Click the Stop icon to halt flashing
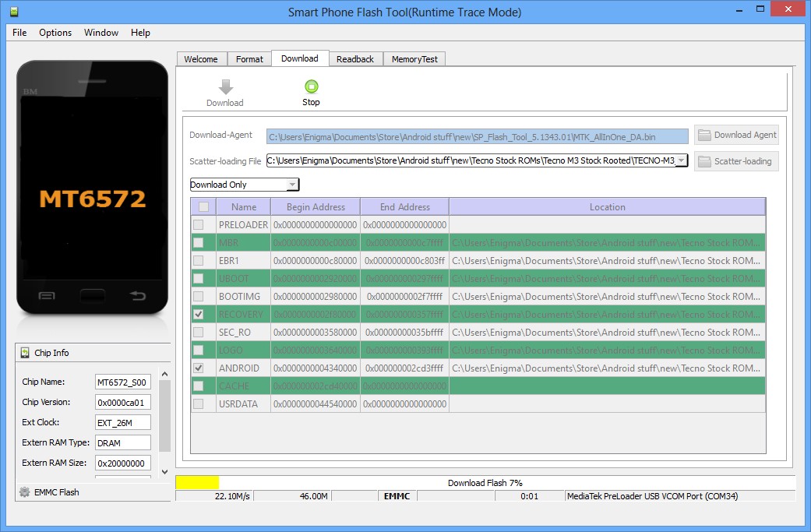The width and height of the screenshot is (811, 532). [311, 87]
